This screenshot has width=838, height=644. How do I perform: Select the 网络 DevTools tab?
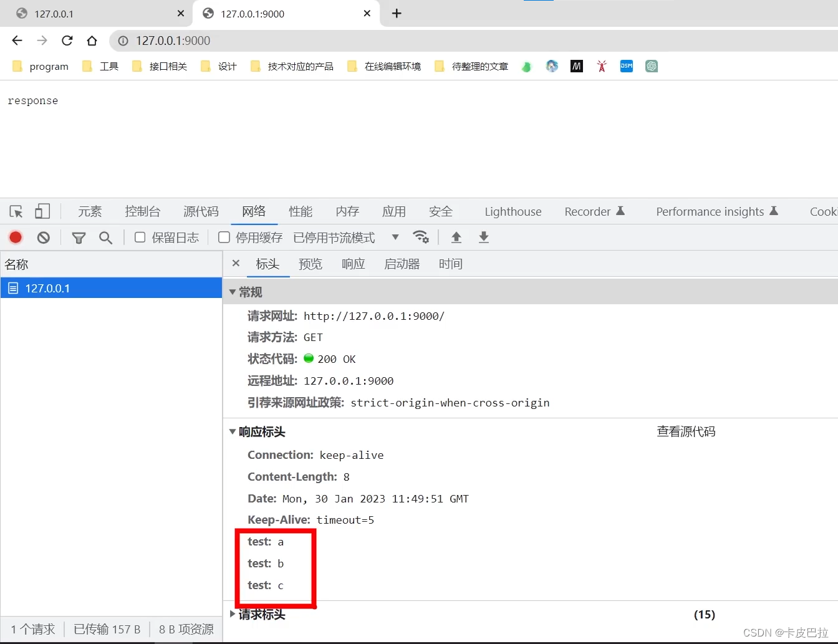point(254,211)
